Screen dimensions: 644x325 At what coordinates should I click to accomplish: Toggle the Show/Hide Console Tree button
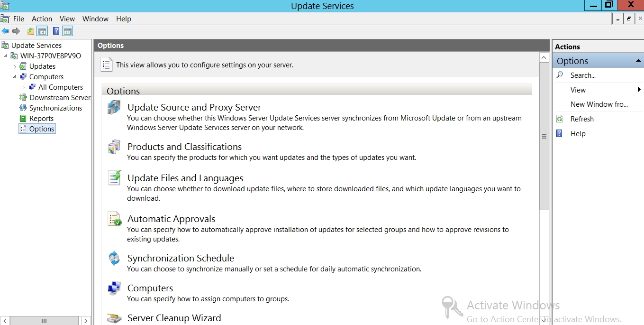[x=42, y=31]
